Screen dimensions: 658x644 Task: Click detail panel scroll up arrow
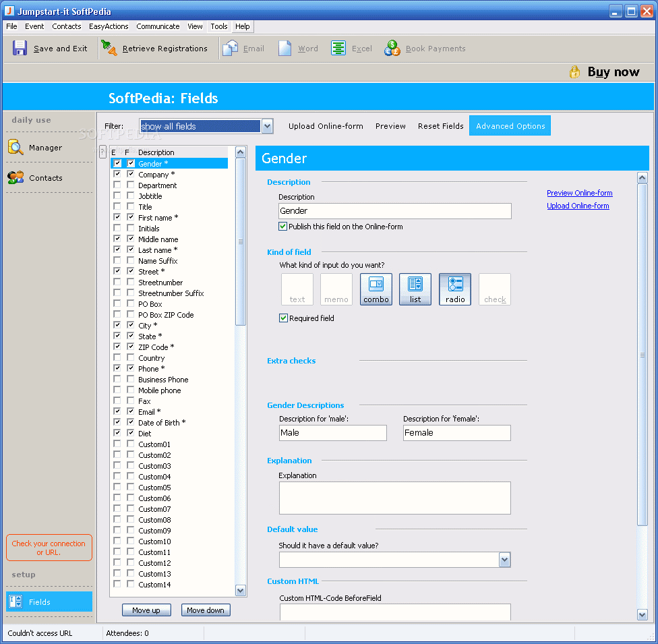pos(642,177)
